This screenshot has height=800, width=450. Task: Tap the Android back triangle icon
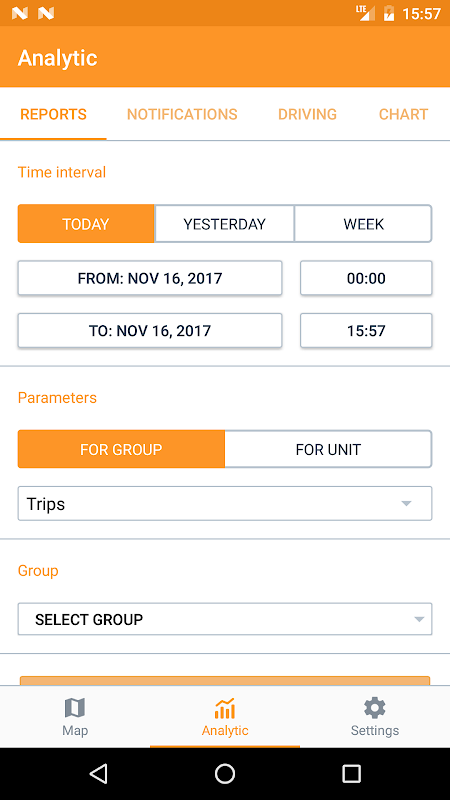click(x=98, y=773)
